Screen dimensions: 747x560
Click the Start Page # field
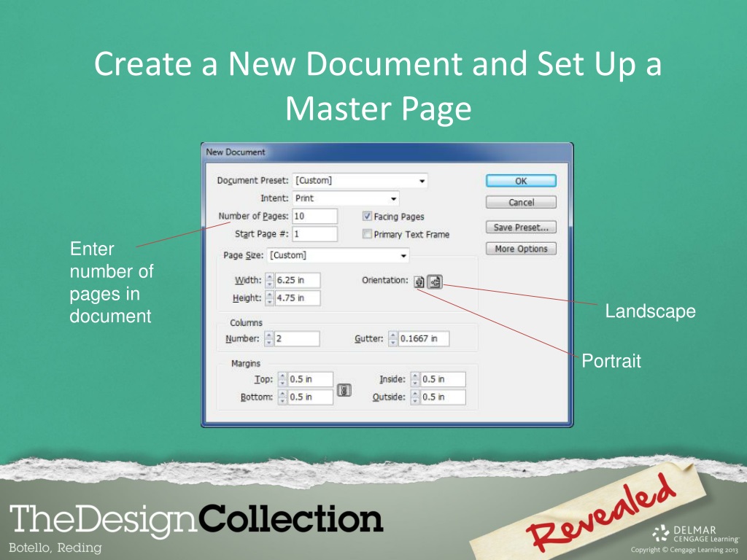coord(315,234)
